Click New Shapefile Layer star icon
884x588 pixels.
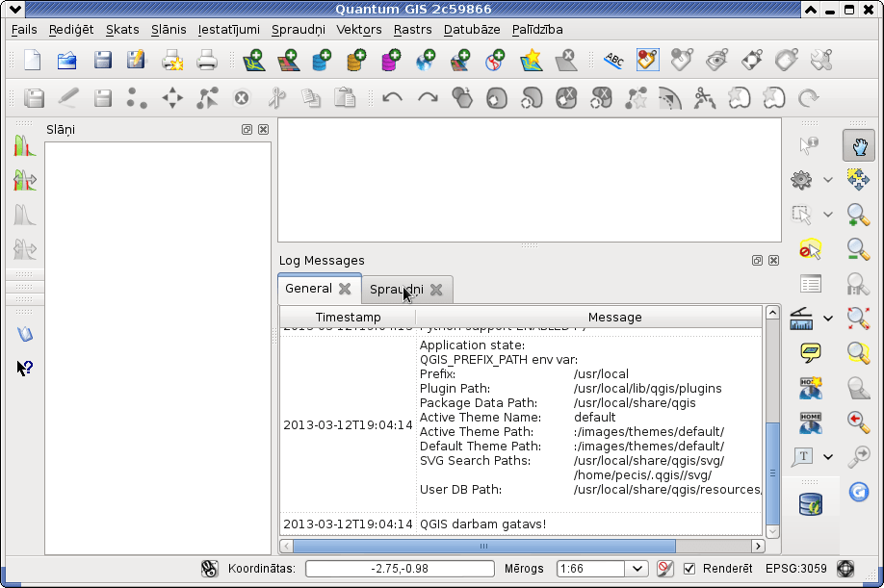pos(532,60)
